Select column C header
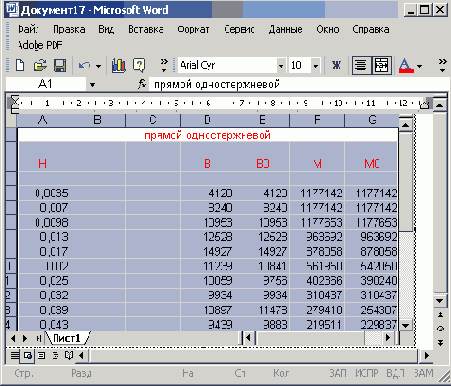Image resolution: width=451 pixels, height=386 pixels. point(153,120)
